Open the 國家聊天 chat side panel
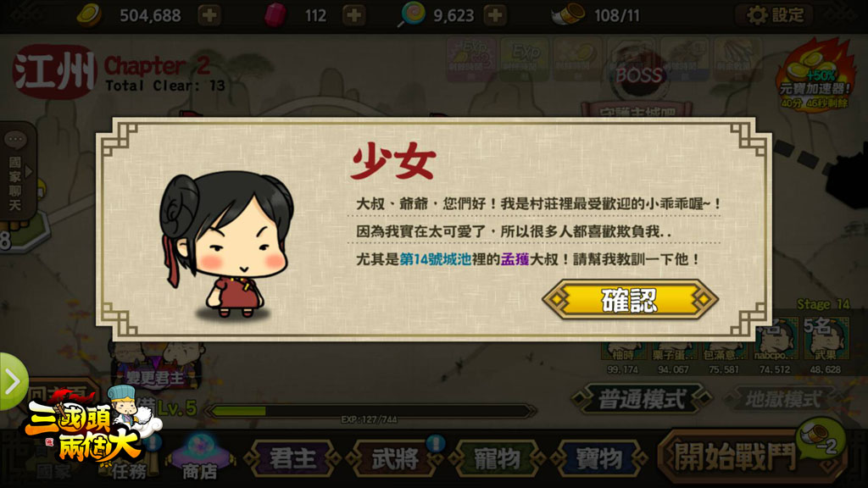The height and width of the screenshot is (488, 868). pyautogui.click(x=17, y=171)
